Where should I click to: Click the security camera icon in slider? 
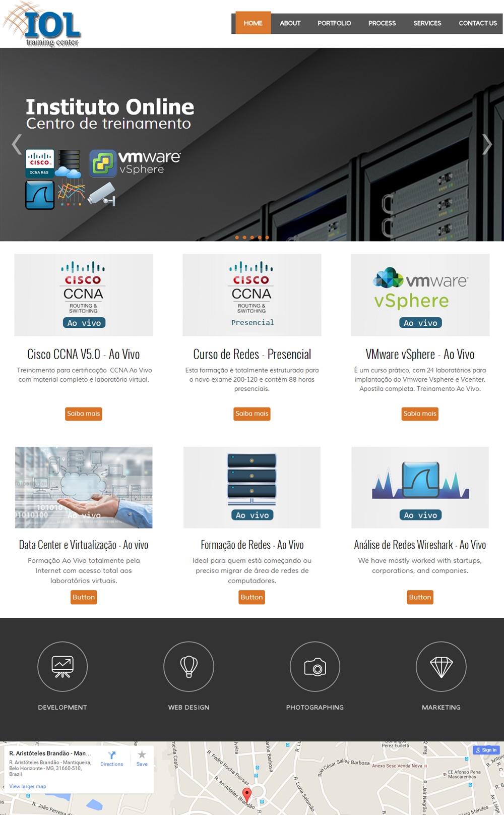pos(102,194)
